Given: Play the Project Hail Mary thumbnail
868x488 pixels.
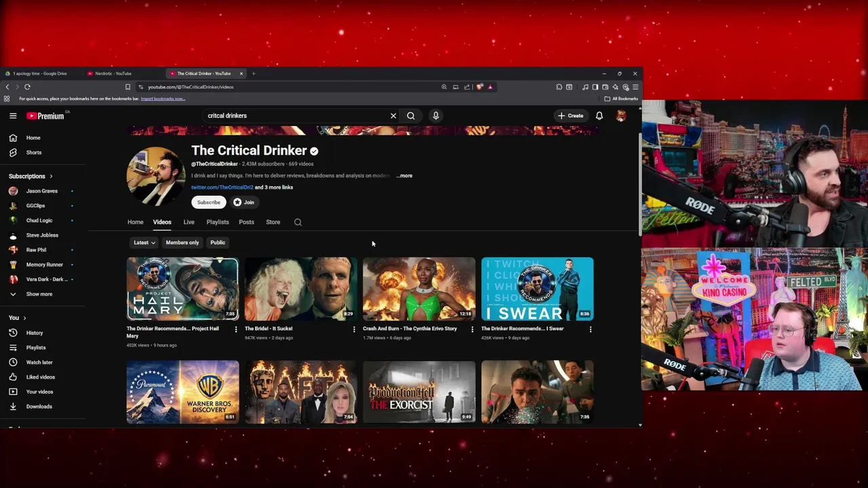Looking at the screenshot, I should (182, 289).
